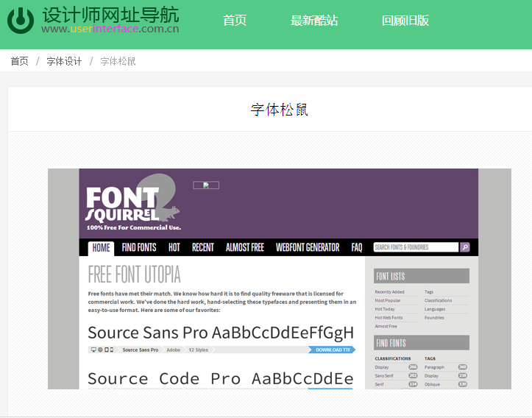Click the 字体松鼠 breadcrumb entry
Viewport: 532px width, 418px height.
[118, 61]
